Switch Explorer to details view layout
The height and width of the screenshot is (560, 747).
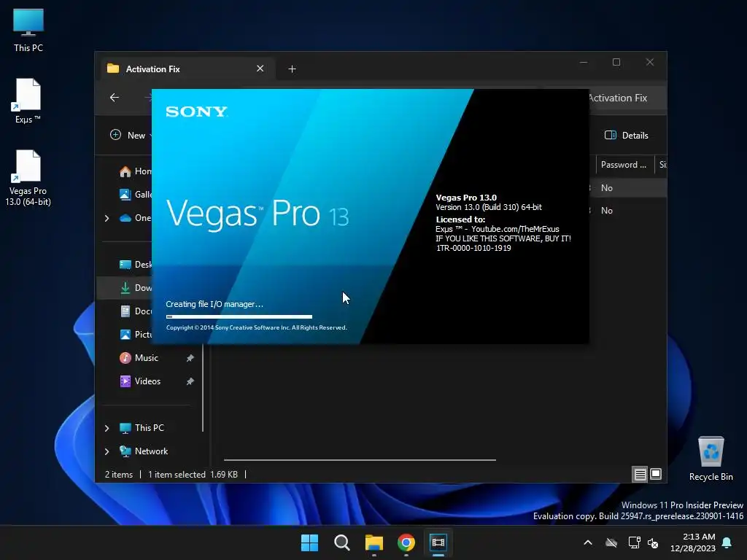(x=640, y=474)
